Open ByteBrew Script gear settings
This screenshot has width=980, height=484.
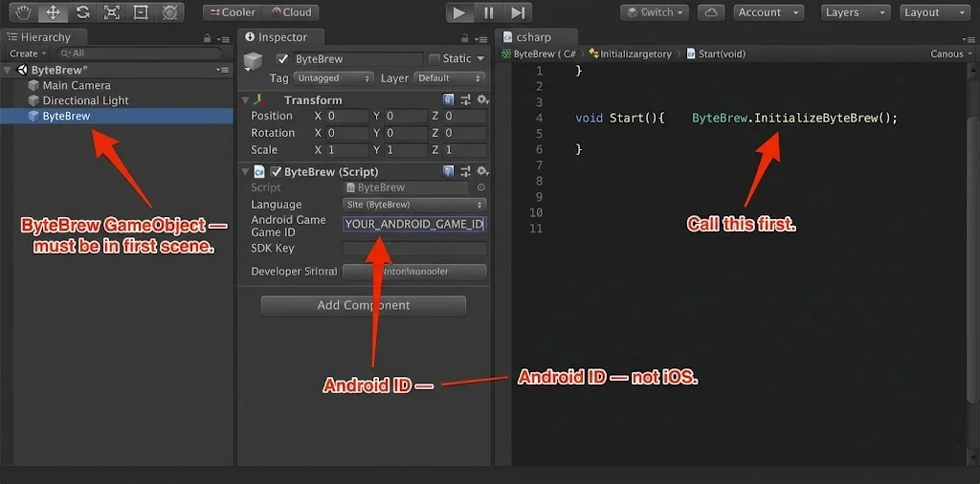coord(482,171)
